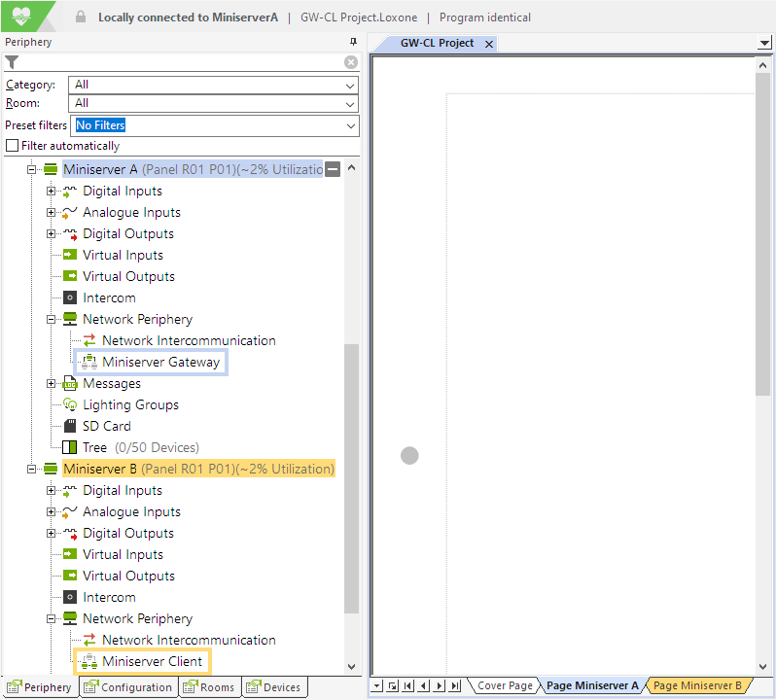The width and height of the screenshot is (776, 700).
Task: Click the minus button on Miniserver A row
Action: [334, 169]
